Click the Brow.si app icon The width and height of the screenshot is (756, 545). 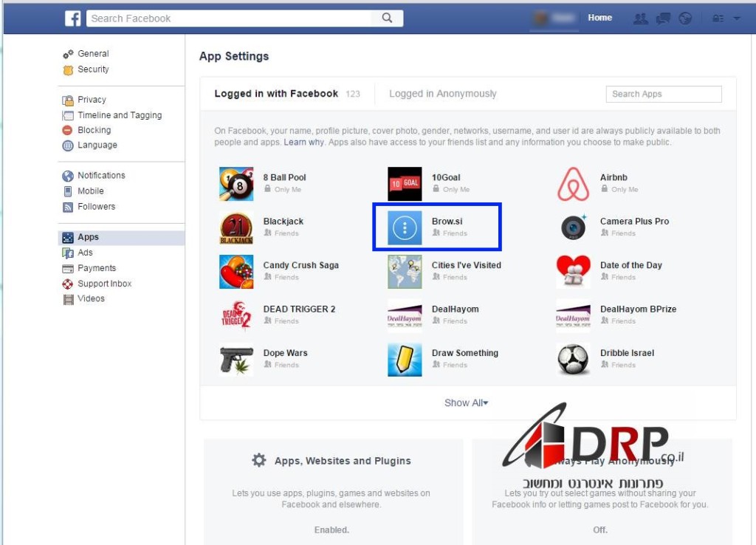(x=405, y=227)
